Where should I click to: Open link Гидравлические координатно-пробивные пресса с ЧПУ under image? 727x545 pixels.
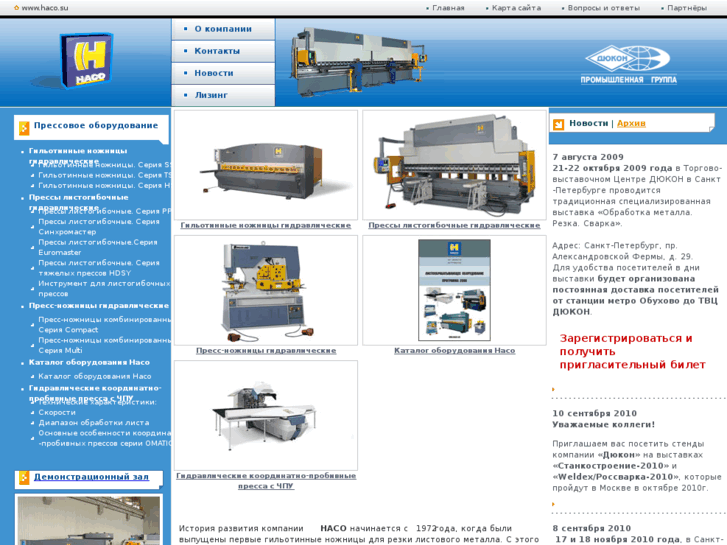(x=266, y=481)
